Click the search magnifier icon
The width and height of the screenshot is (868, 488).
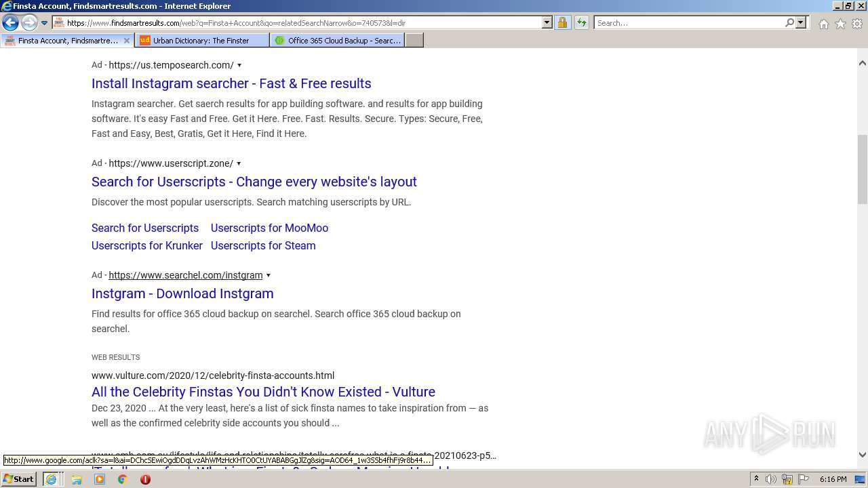(789, 23)
